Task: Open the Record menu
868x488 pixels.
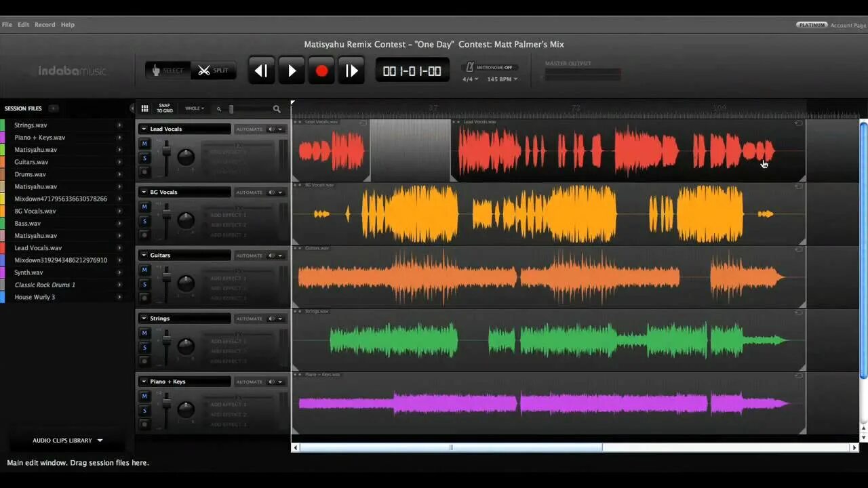Action: click(45, 24)
